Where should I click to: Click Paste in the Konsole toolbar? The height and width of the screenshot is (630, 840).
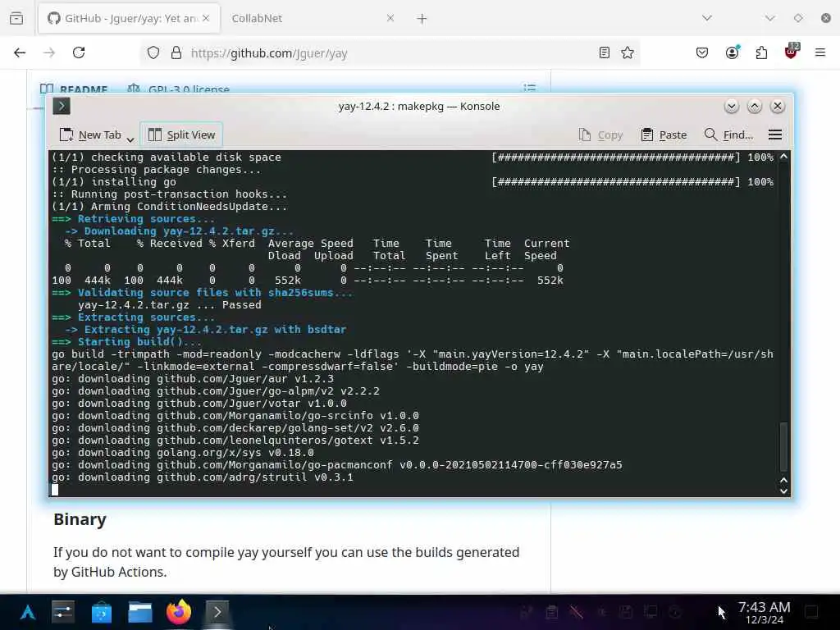tap(664, 135)
